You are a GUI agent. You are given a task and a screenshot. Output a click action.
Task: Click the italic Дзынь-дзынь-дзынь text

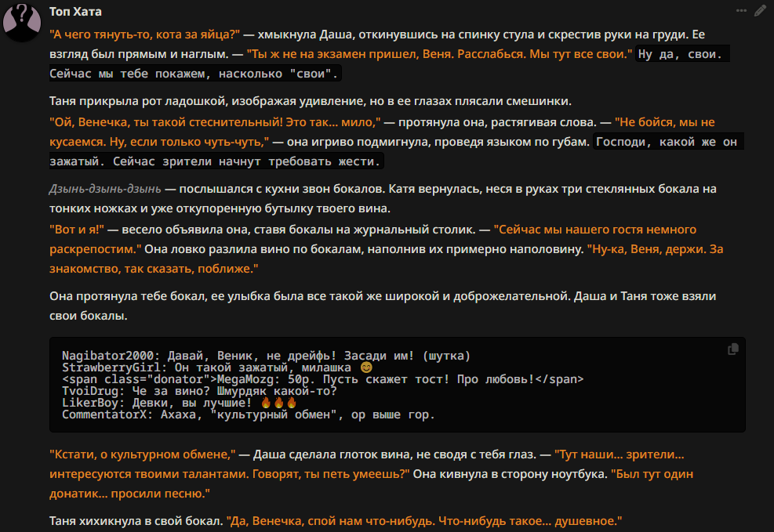click(x=105, y=189)
